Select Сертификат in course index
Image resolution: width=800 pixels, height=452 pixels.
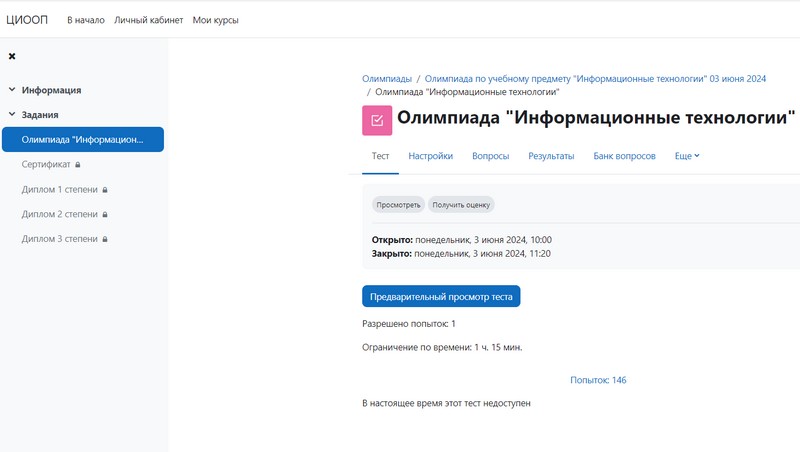click(46, 164)
